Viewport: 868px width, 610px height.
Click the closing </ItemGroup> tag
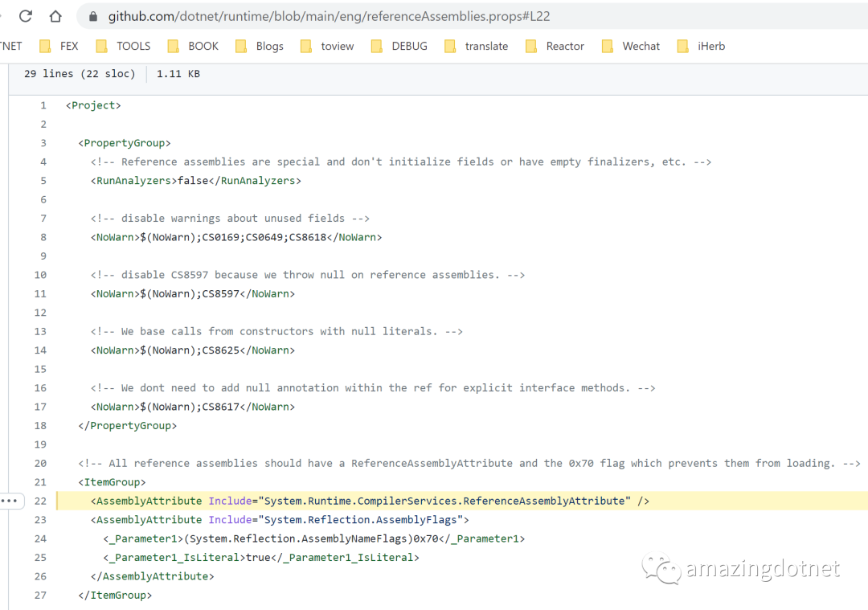point(115,595)
